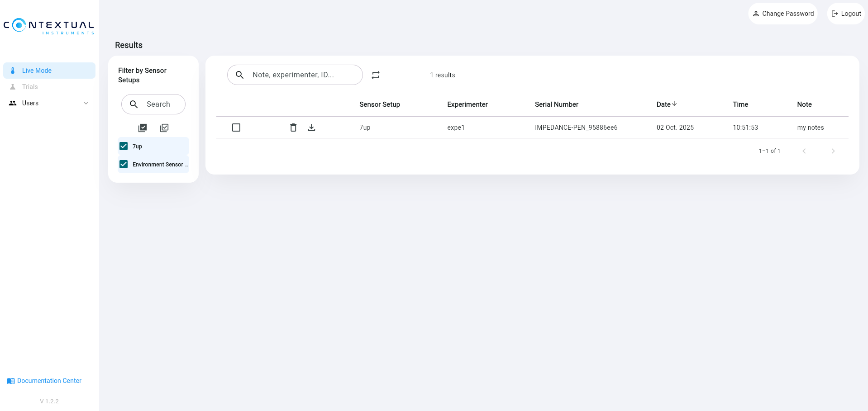Navigate to Trials section

[30, 87]
